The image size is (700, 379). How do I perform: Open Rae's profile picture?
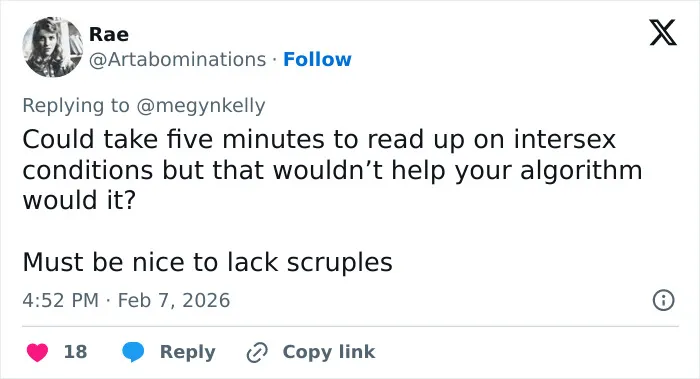click(x=53, y=47)
